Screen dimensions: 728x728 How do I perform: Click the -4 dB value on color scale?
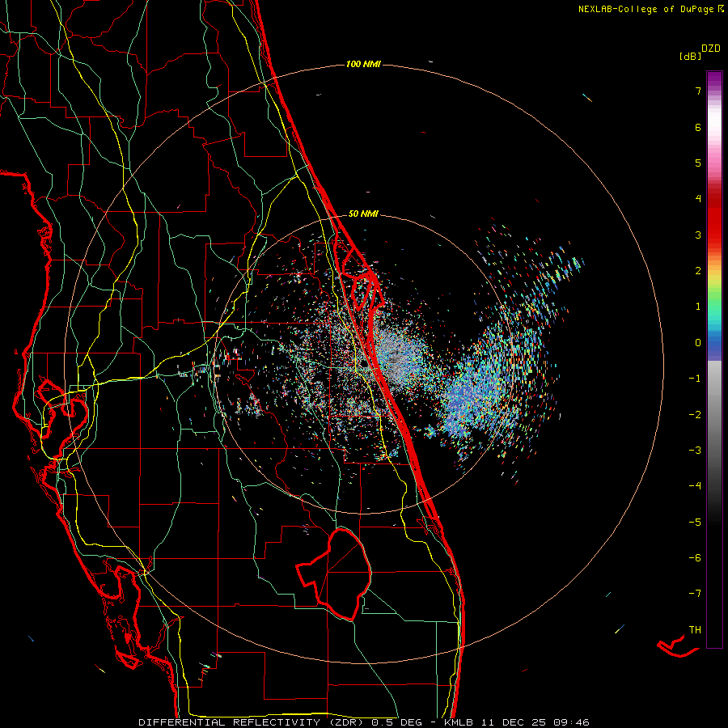[x=695, y=486]
